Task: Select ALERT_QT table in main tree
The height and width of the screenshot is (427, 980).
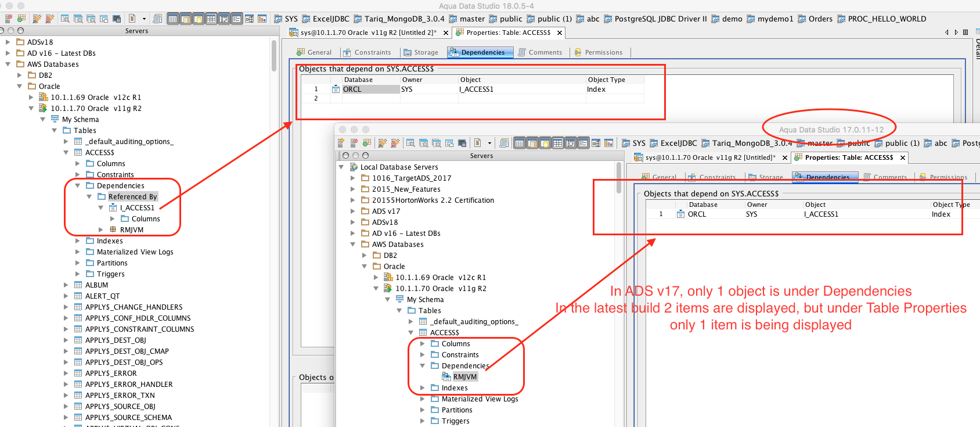Action: [x=103, y=296]
